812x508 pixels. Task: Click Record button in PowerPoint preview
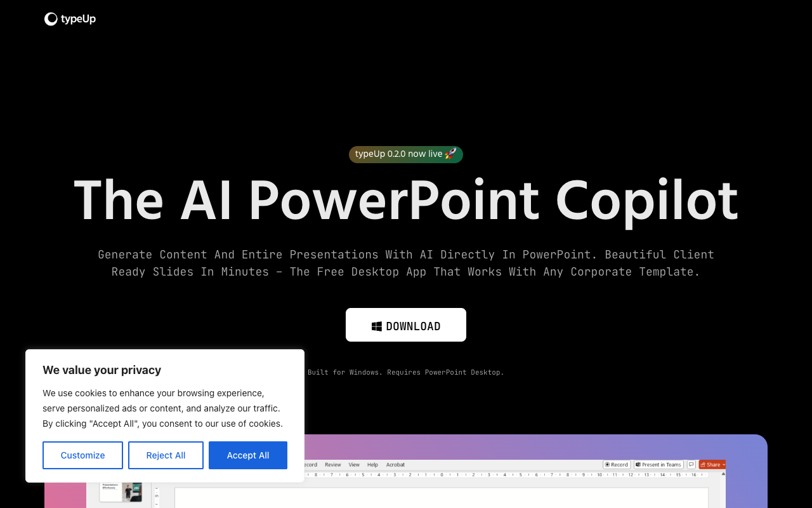[x=617, y=465]
